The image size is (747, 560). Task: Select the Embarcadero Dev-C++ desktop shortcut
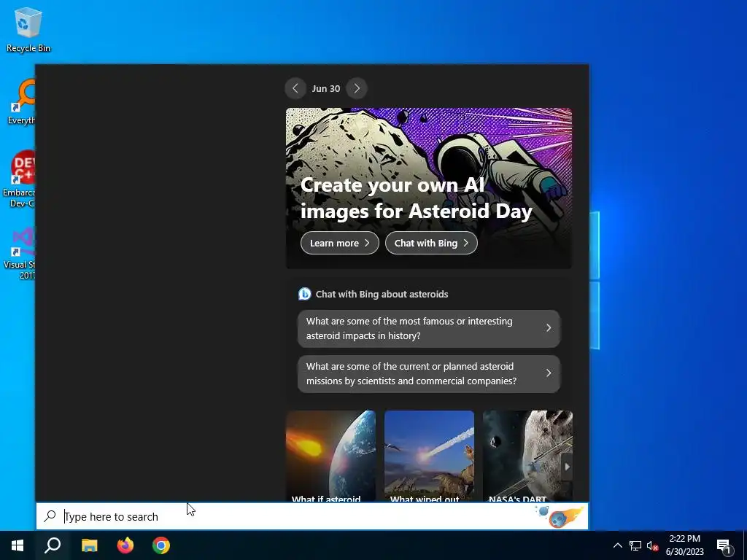(19, 179)
